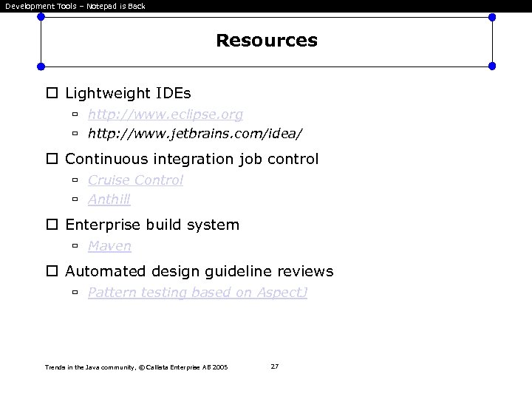Viewport: 532px width, 399px height.
Task: Click the http://www.jetbrains.com/idea/ URL text
Action: [x=195, y=133]
